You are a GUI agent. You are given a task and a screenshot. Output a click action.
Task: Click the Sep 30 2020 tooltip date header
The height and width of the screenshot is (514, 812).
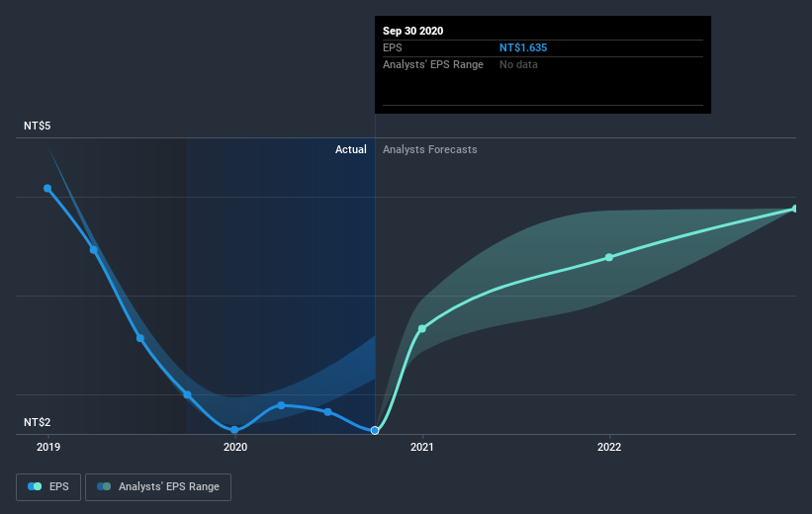[413, 31]
